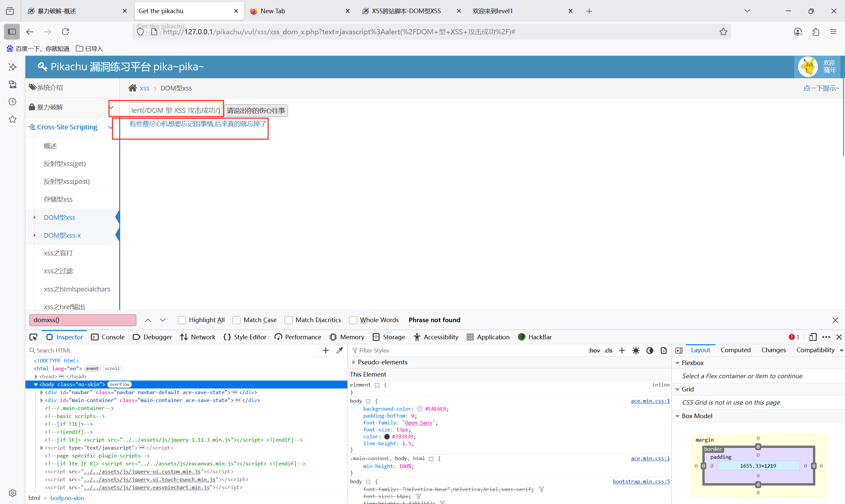The image size is (845, 504).
Task: Click the home breadcrumb icon
Action: tap(132, 88)
